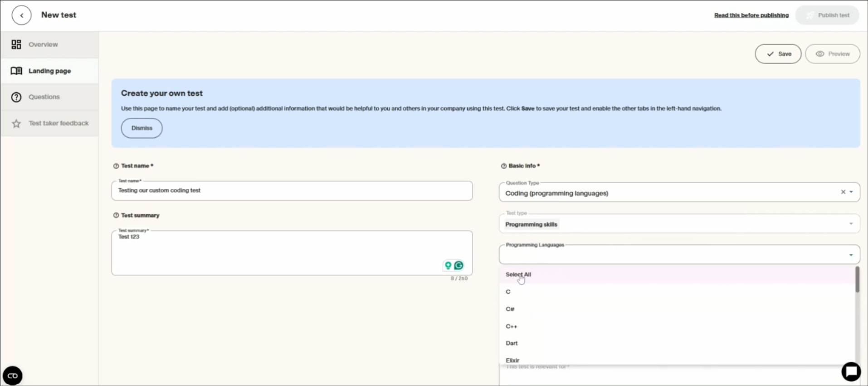The height and width of the screenshot is (386, 868).
Task: Click the green lightbulb suggestion icon
Action: (448, 265)
